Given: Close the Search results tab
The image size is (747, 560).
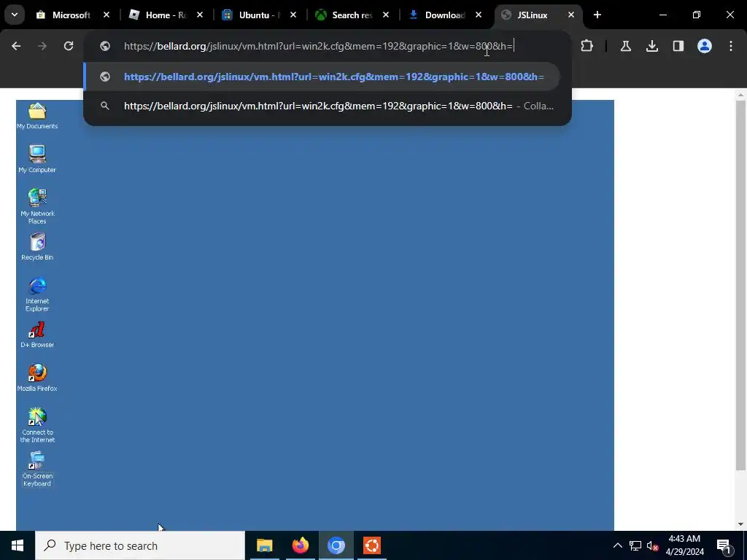Looking at the screenshot, I should [386, 15].
